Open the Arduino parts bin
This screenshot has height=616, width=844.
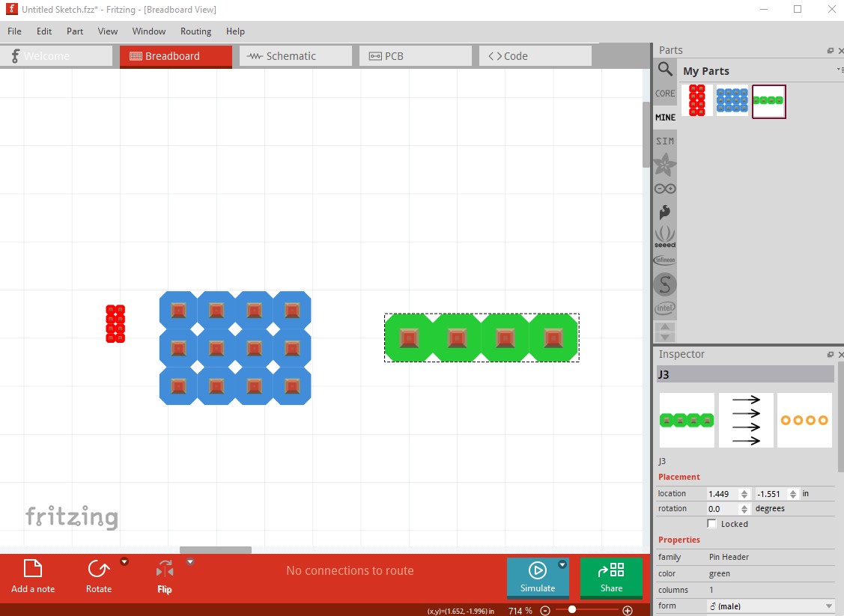tap(665, 189)
